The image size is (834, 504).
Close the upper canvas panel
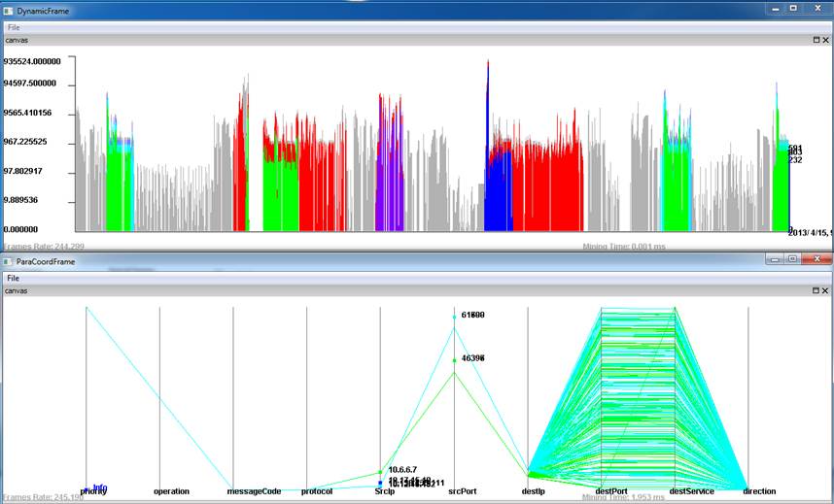(x=826, y=41)
